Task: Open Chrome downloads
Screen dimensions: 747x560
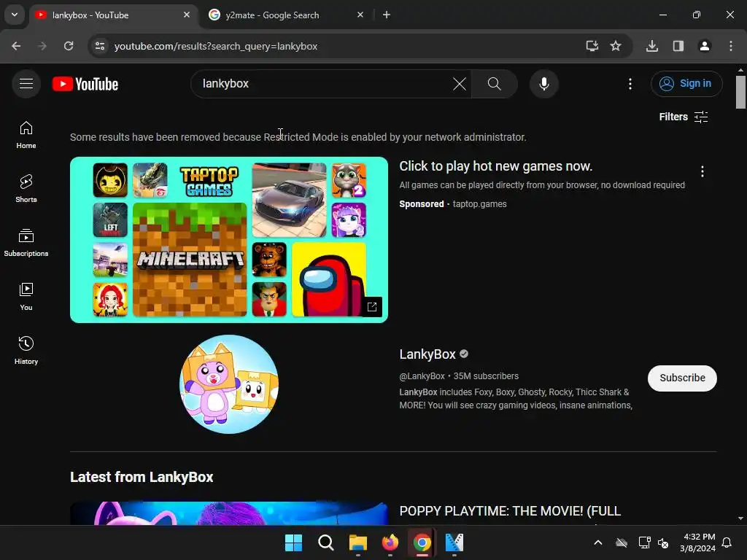Action: pyautogui.click(x=651, y=46)
